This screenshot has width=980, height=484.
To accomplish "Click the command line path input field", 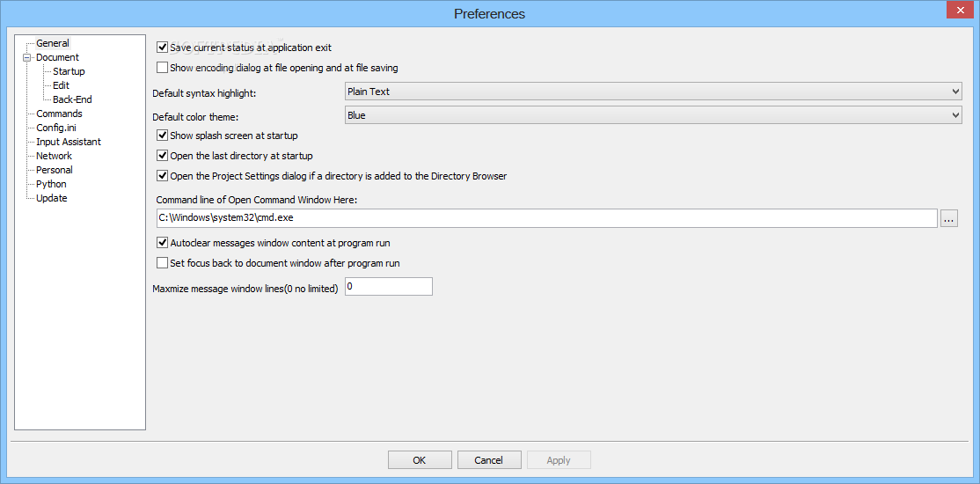I will click(x=547, y=218).
